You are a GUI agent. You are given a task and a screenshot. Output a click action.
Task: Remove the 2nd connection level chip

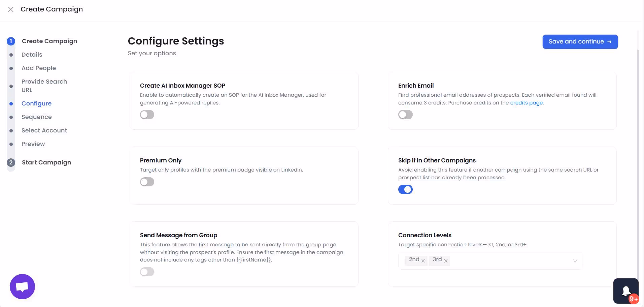tap(423, 260)
